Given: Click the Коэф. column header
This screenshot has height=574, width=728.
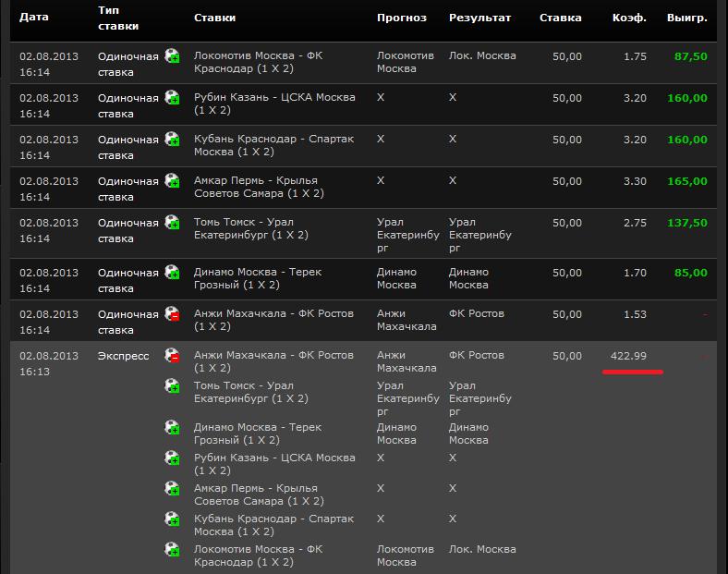Looking at the screenshot, I should [629, 18].
